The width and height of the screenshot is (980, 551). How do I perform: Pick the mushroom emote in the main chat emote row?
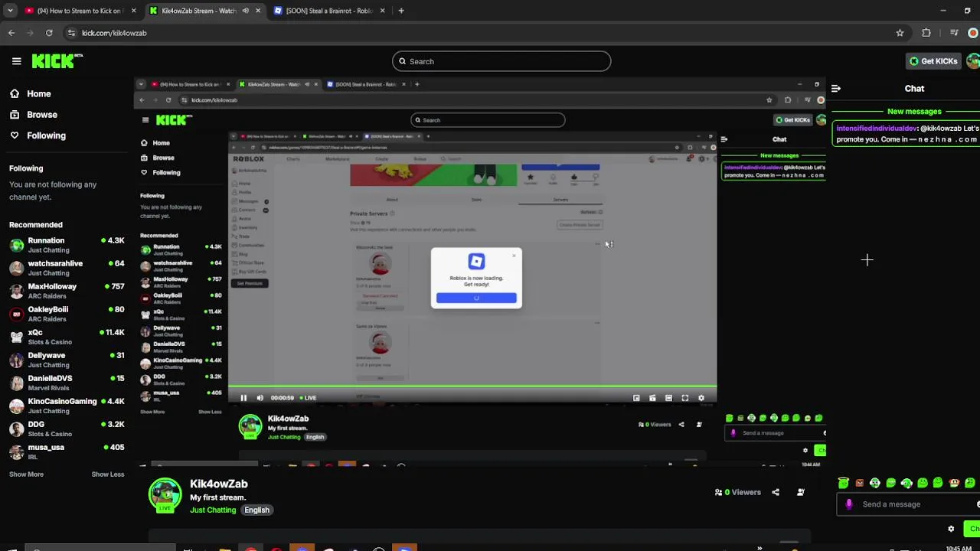coord(954,483)
